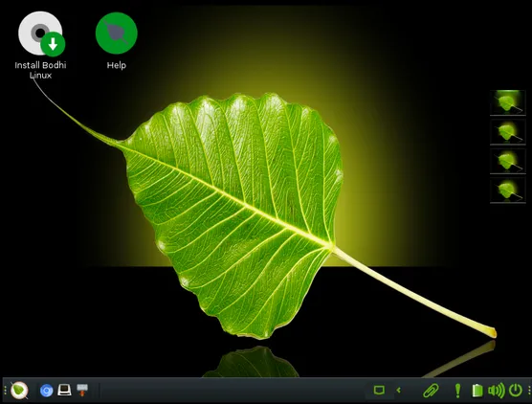
Task: Switch to the fourth virtual desktop thumbnail
Action: [x=507, y=191]
